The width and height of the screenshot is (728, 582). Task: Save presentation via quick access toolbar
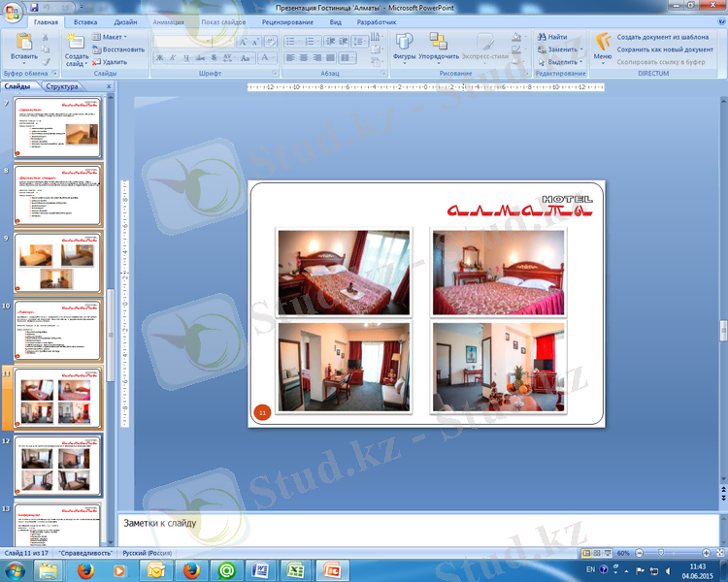click(x=34, y=8)
